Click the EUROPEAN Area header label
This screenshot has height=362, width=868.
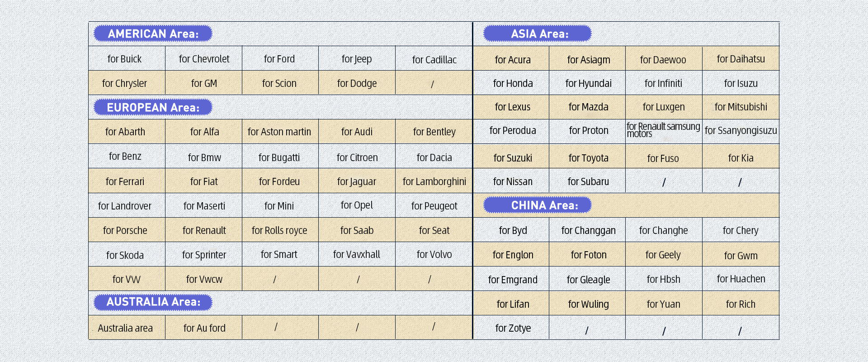(153, 107)
